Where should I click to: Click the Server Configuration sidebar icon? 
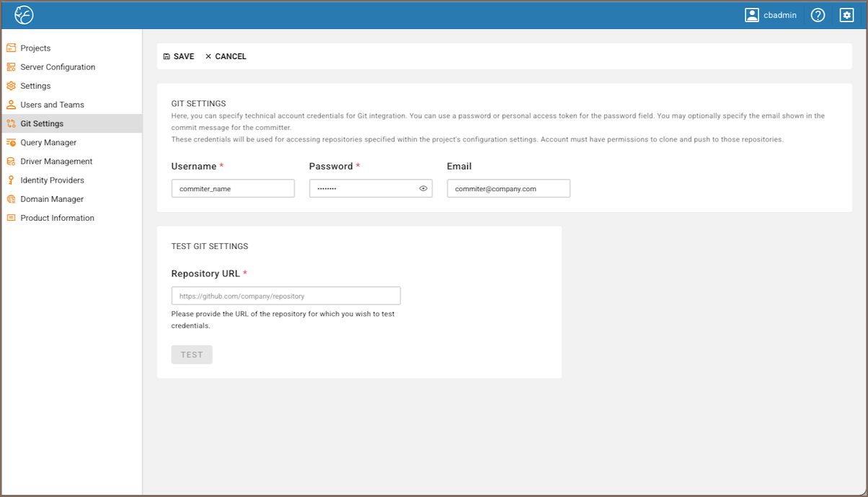tap(11, 67)
